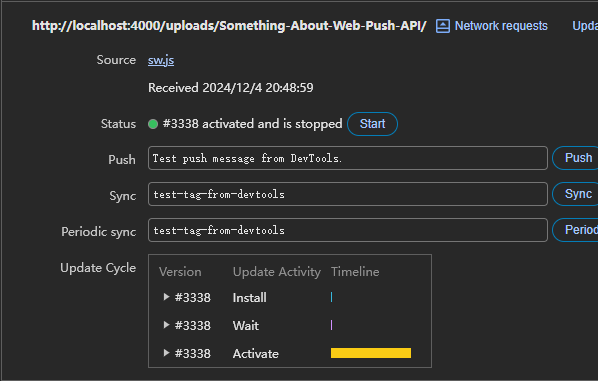This screenshot has width=598, height=381.
Task: Open the sw.js source link
Action: (161, 60)
